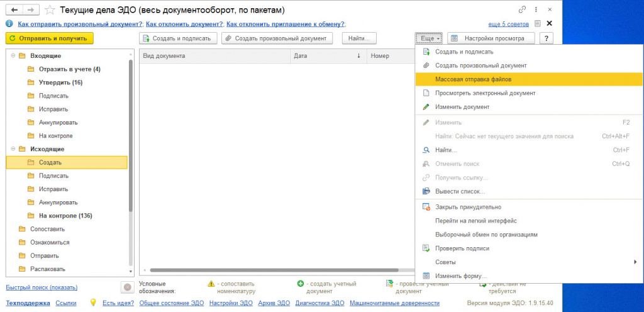The height and width of the screenshot is (312, 644).
Task: Click the help question mark button
Action: (x=547, y=38)
